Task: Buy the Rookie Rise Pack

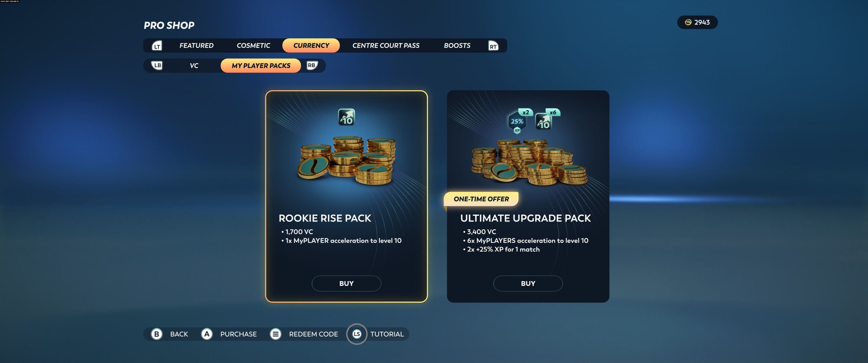Action: coord(346,284)
